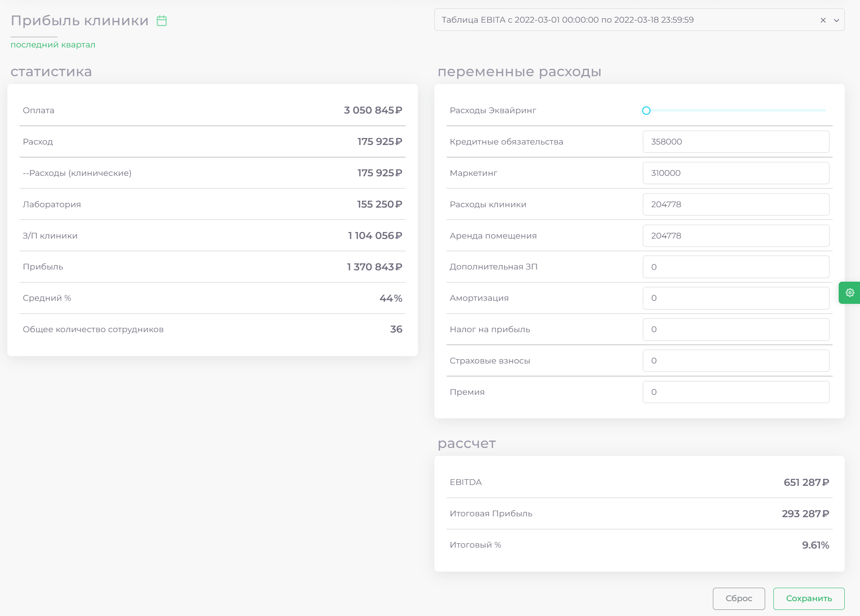
Task: Click the Лаборатория row label
Action: tap(52, 204)
